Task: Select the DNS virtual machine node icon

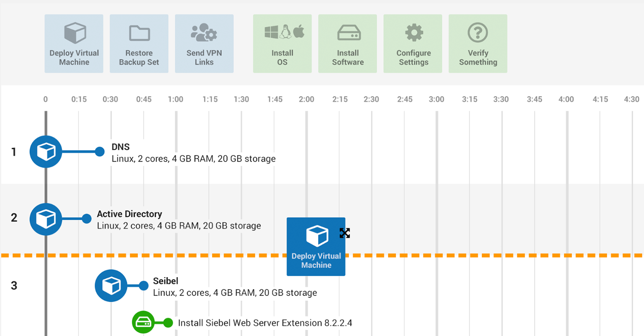Action: click(46, 152)
